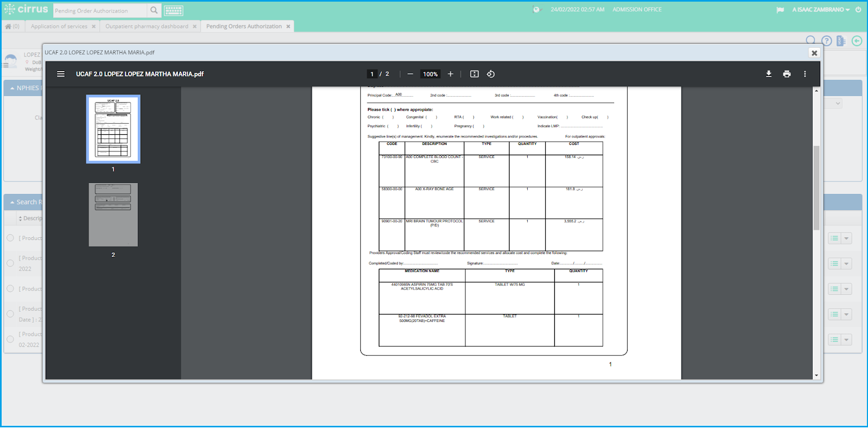Sort by the Description column
Screen dimensions: 868x429
[x=30, y=218]
